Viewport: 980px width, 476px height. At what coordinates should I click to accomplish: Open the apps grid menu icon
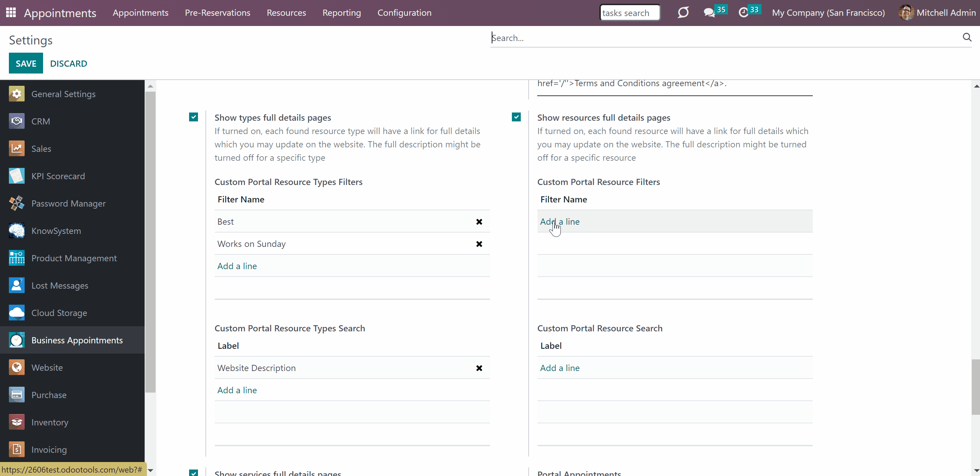coord(11,13)
